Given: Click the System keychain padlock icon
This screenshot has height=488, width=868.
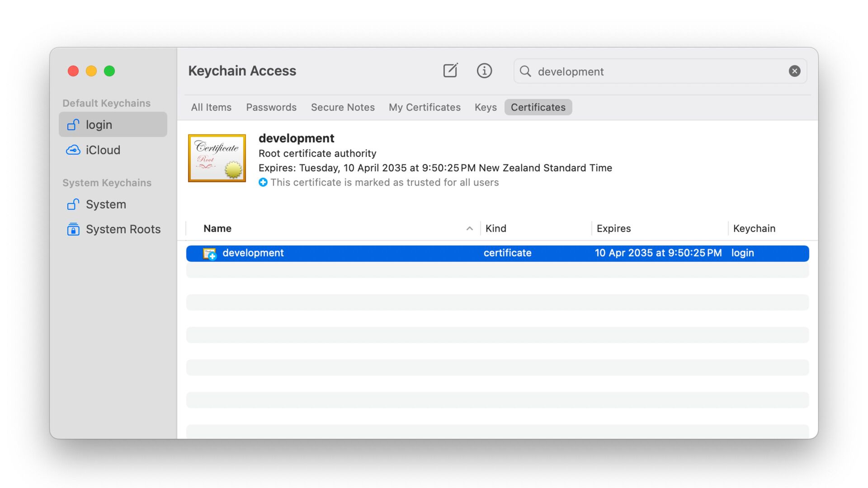Looking at the screenshot, I should coord(73,204).
